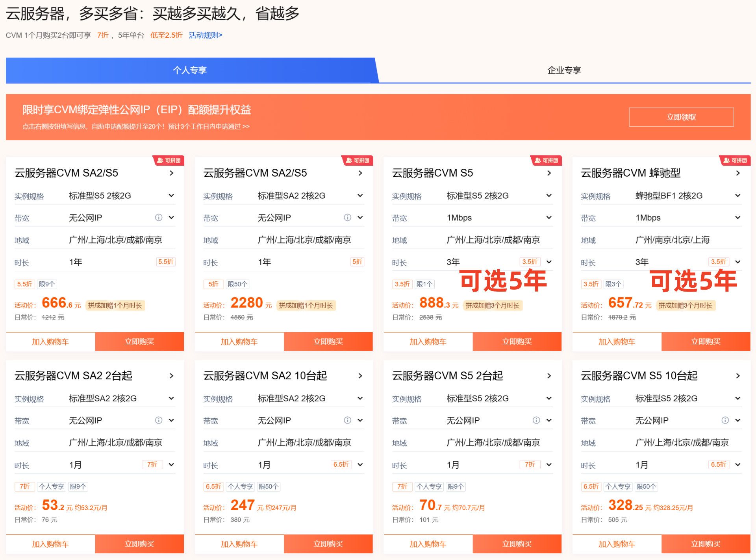756x560 pixels.
Task: Open details arrow of S5 10台起 card
Action: 737,375
